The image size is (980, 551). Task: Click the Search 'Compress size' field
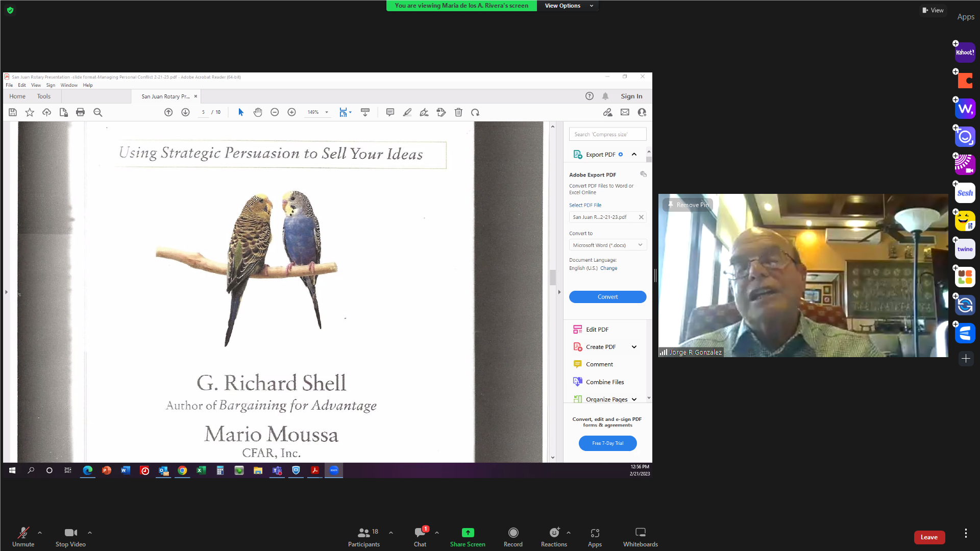pyautogui.click(x=607, y=134)
